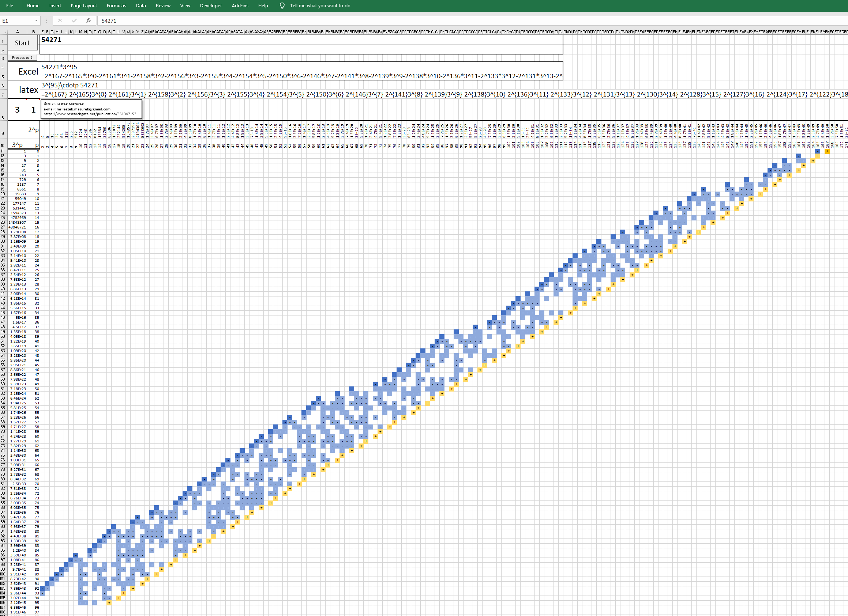Select cell containing 243 in column A
Screen dimensions: 848x616
click(17, 175)
